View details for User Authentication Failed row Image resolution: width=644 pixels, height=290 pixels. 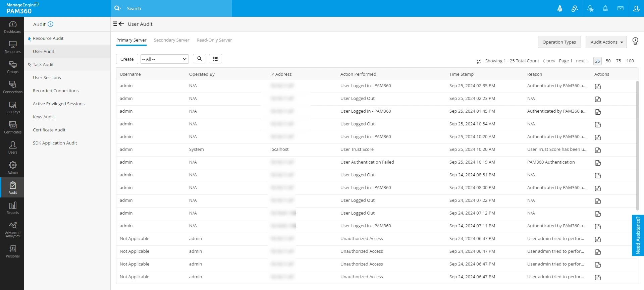click(598, 163)
